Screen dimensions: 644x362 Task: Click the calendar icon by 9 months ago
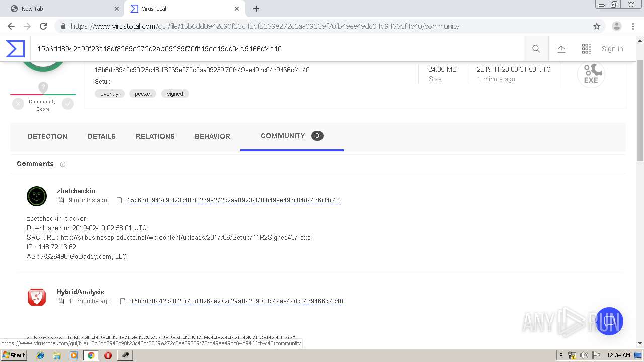point(61,200)
